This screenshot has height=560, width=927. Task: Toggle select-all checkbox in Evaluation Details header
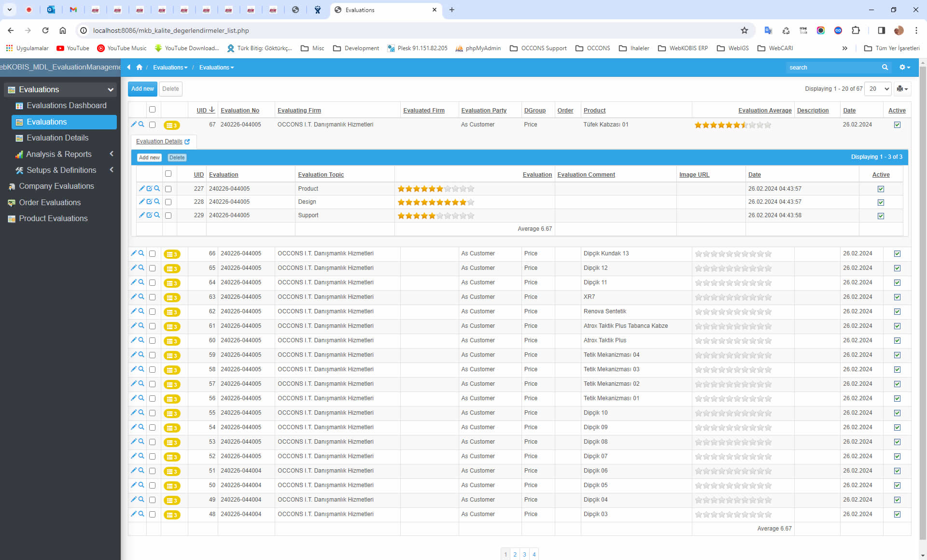coord(169,174)
